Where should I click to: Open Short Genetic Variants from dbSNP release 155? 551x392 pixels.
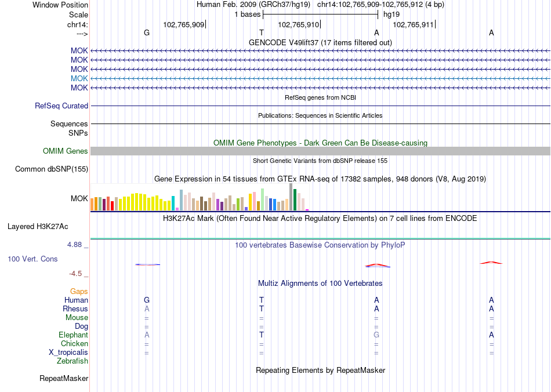click(320, 161)
